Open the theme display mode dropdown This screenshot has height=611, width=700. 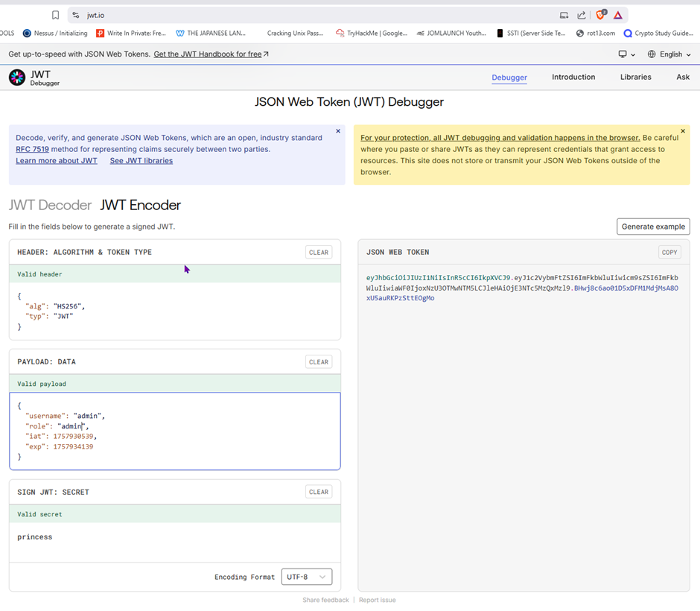[x=627, y=54]
